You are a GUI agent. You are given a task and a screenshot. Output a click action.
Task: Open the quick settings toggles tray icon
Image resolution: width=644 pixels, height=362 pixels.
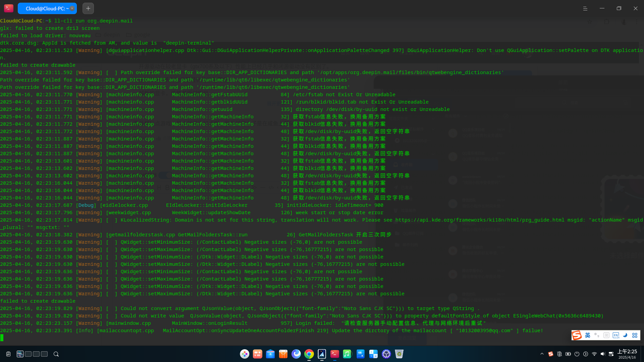611,354
